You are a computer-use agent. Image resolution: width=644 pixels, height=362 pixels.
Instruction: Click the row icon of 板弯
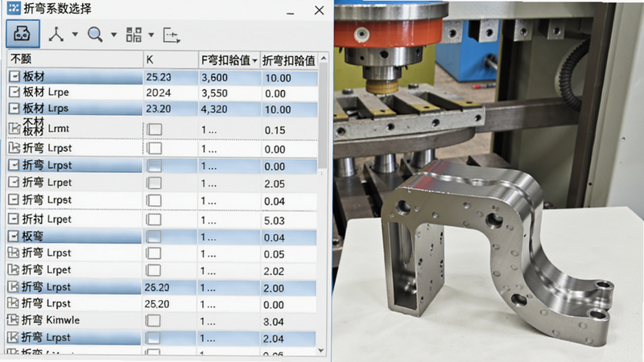(x=14, y=236)
